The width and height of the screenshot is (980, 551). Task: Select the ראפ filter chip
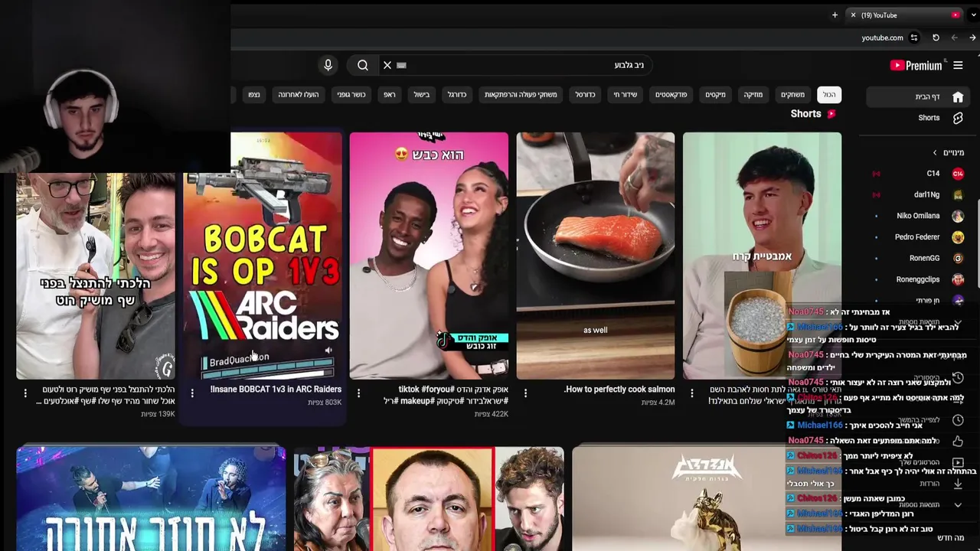(390, 94)
